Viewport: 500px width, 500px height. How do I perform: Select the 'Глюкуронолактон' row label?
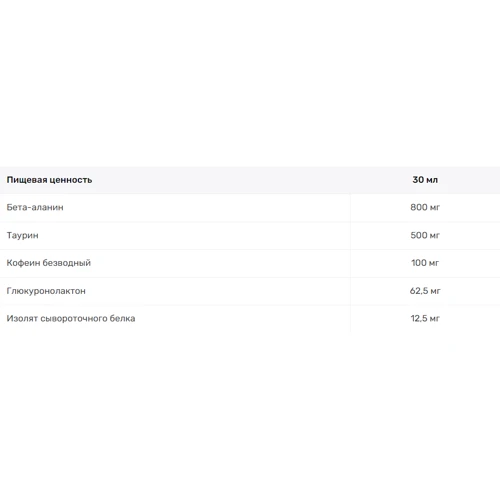[x=46, y=291]
